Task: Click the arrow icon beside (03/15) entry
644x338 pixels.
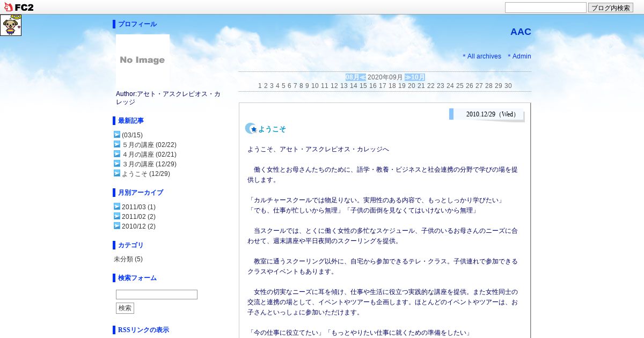Action: [117, 135]
